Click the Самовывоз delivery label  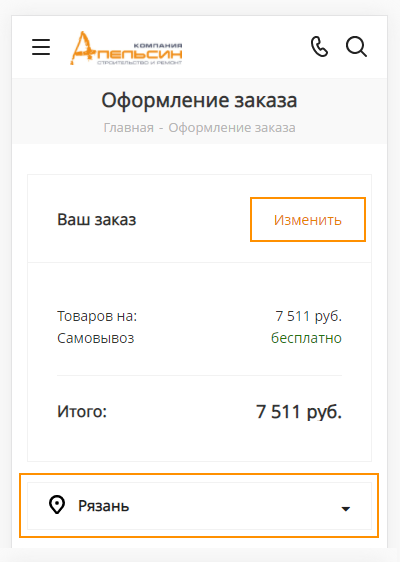[96, 338]
